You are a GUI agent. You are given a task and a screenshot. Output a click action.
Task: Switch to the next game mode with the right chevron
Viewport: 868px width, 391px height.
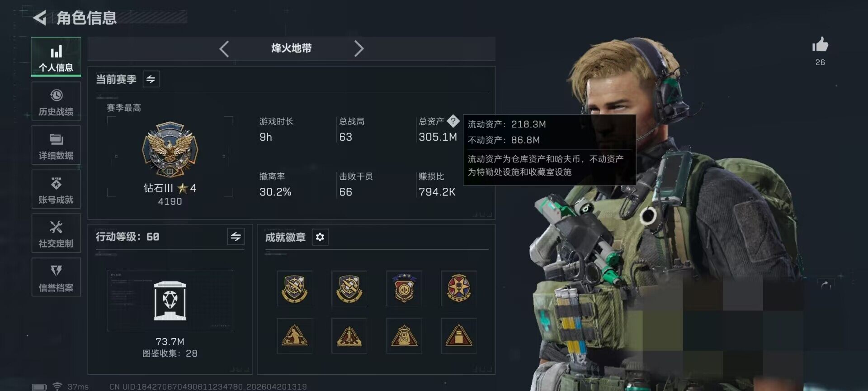[359, 48]
